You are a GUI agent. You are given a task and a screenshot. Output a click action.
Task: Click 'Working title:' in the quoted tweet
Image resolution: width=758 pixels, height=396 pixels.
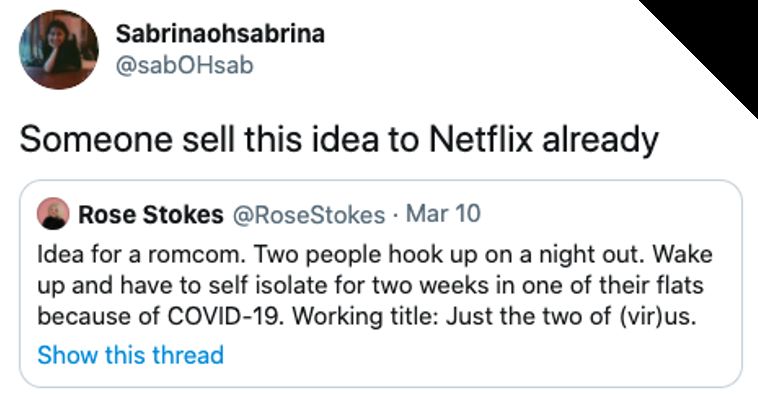point(366,317)
